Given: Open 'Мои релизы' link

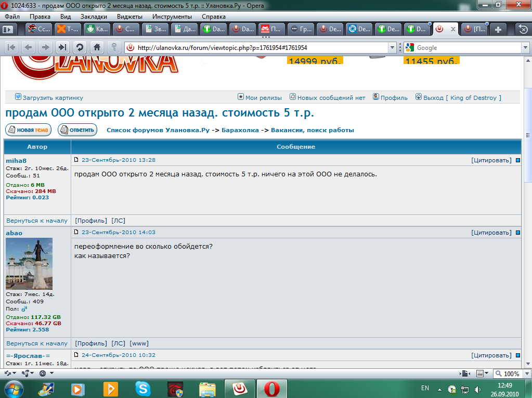Looking at the screenshot, I should pos(263,98).
